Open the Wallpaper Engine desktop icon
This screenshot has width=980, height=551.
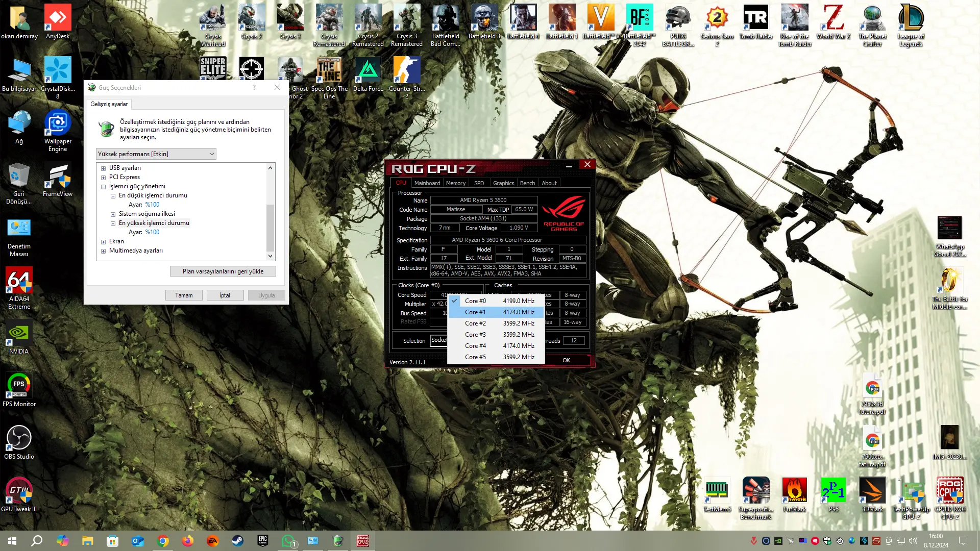pos(58,131)
